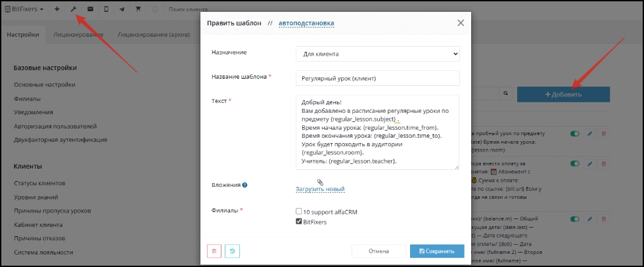Open Уведомления settings in sidebar
Screen dimensions: 644x267
[x=34, y=112]
